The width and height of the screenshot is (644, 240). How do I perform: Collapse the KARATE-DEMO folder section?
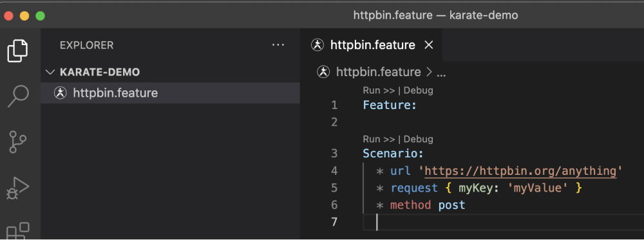click(x=50, y=72)
